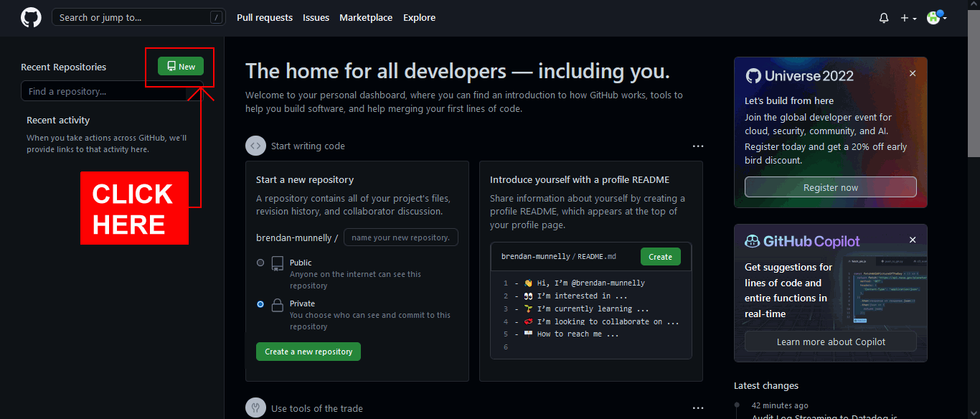Image resolution: width=980 pixels, height=419 pixels.
Task: Click the Create README button
Action: 660,256
